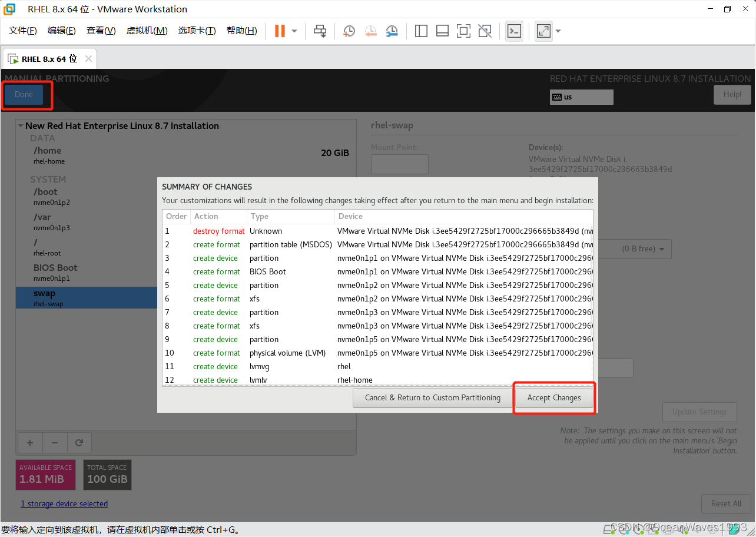Open the 虚拟机(M) menu
This screenshot has height=537, width=756.
point(147,31)
